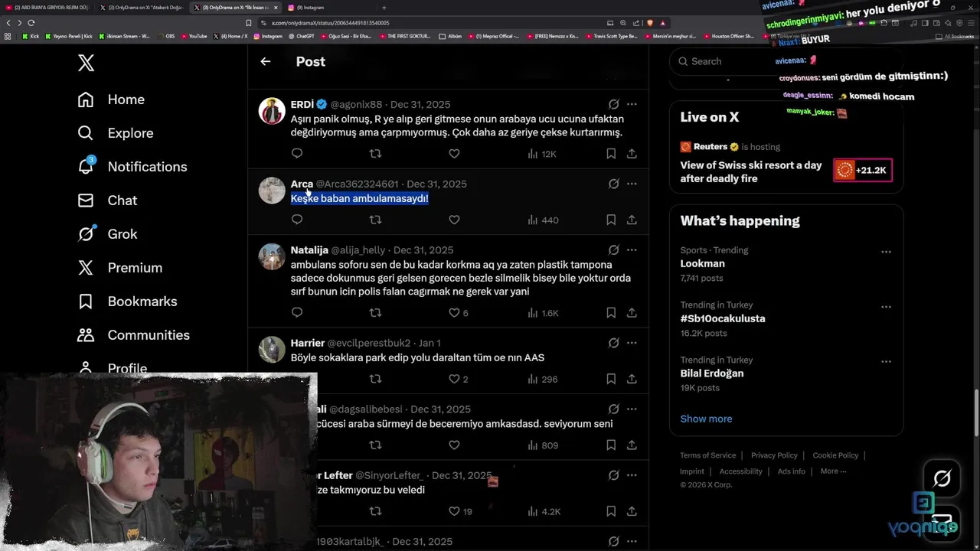Like Sinyor Lefter's post with 19 likes
This screenshot has height=551, width=980.
460,511
